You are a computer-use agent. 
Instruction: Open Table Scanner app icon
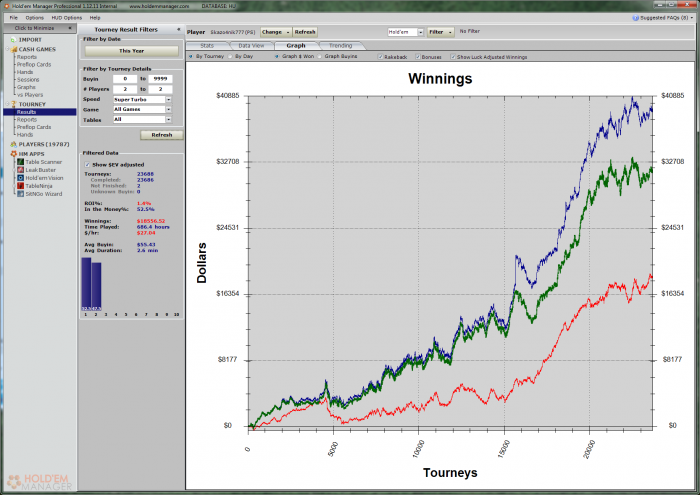[21, 162]
